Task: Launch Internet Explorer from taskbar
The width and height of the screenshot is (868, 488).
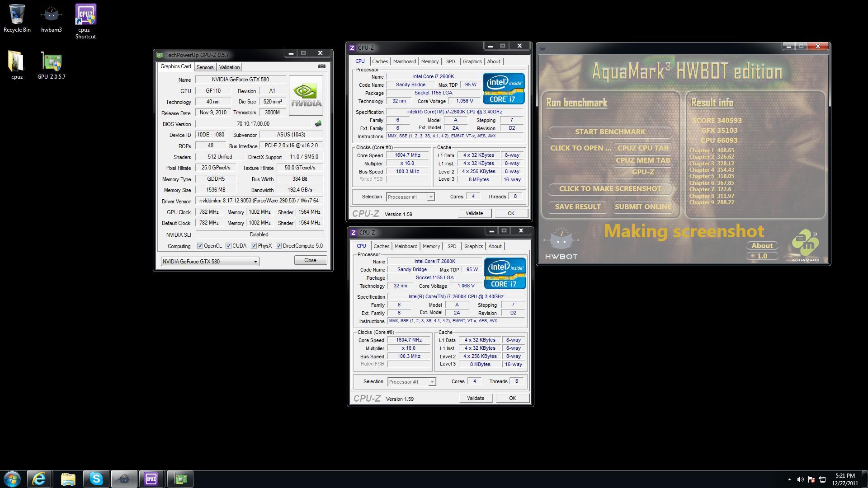Action: [x=39, y=479]
